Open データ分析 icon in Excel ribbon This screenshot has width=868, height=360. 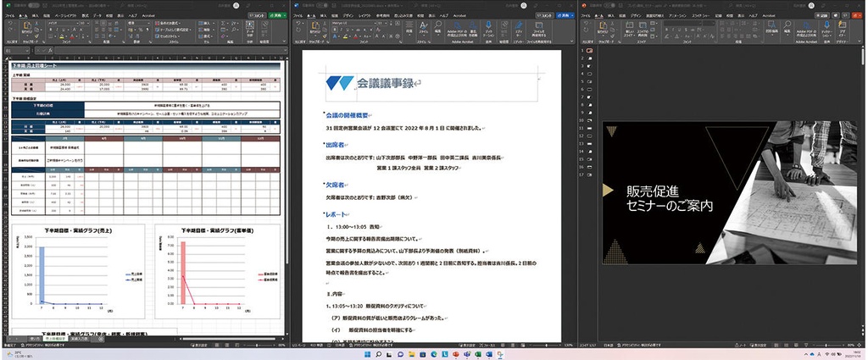(250, 26)
